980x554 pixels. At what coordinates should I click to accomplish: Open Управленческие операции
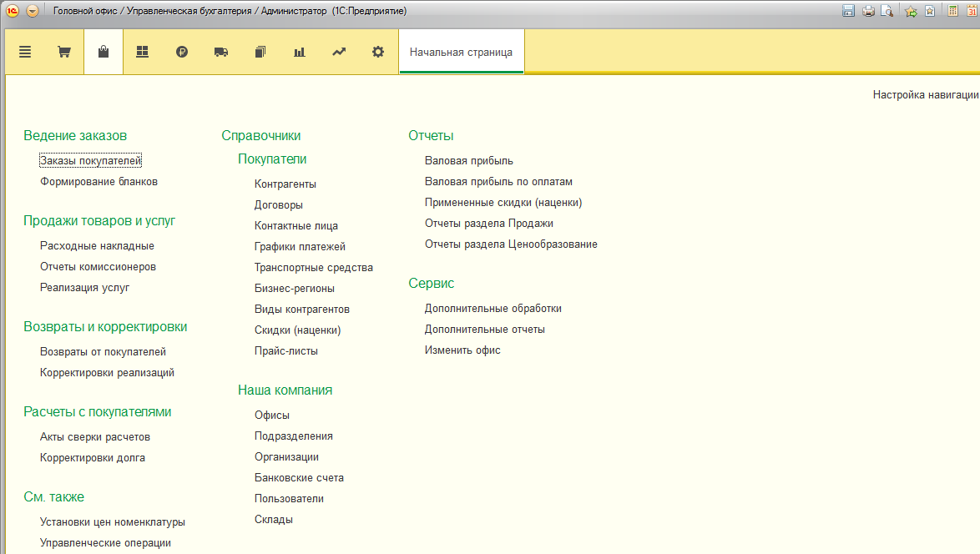[x=106, y=543]
